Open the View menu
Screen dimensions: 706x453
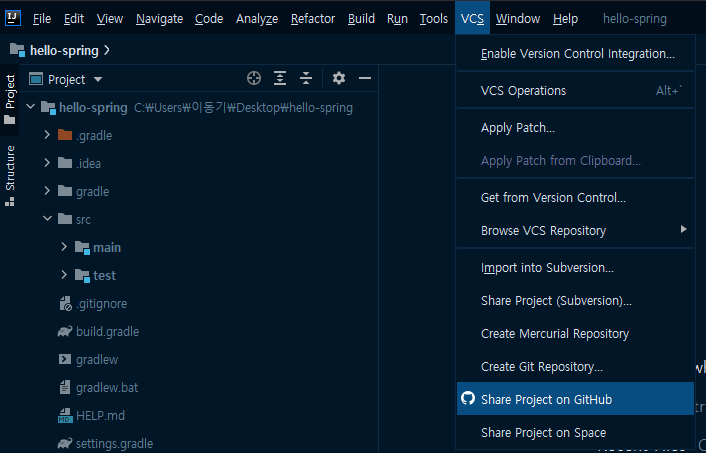[x=110, y=19]
